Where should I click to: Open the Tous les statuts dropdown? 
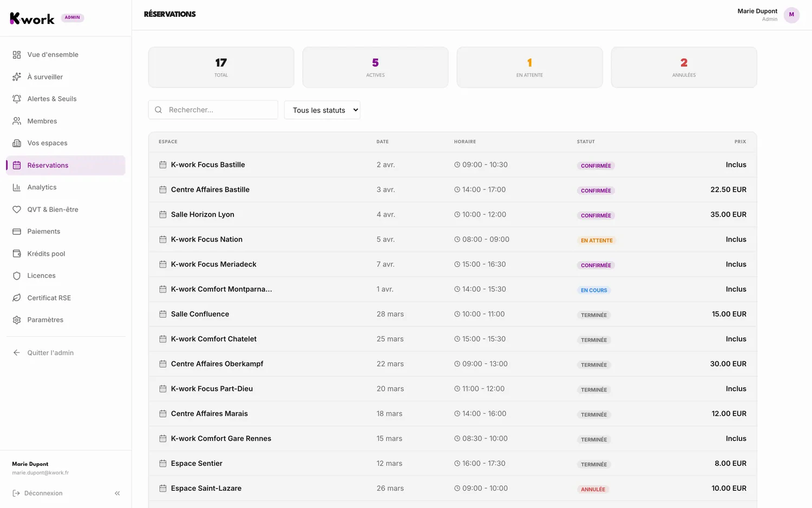[322, 110]
